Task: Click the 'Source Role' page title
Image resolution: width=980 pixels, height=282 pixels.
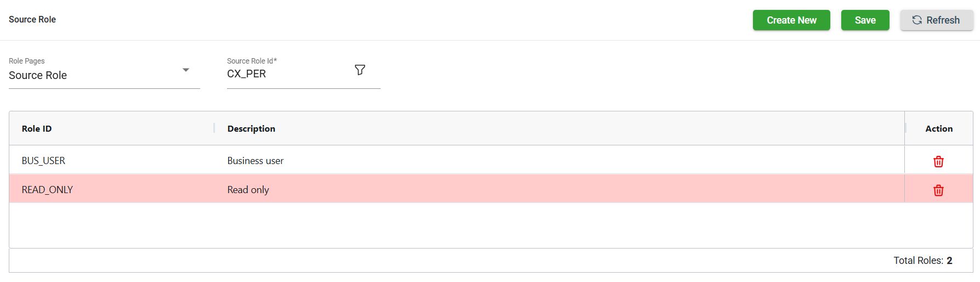Action: pos(32,20)
